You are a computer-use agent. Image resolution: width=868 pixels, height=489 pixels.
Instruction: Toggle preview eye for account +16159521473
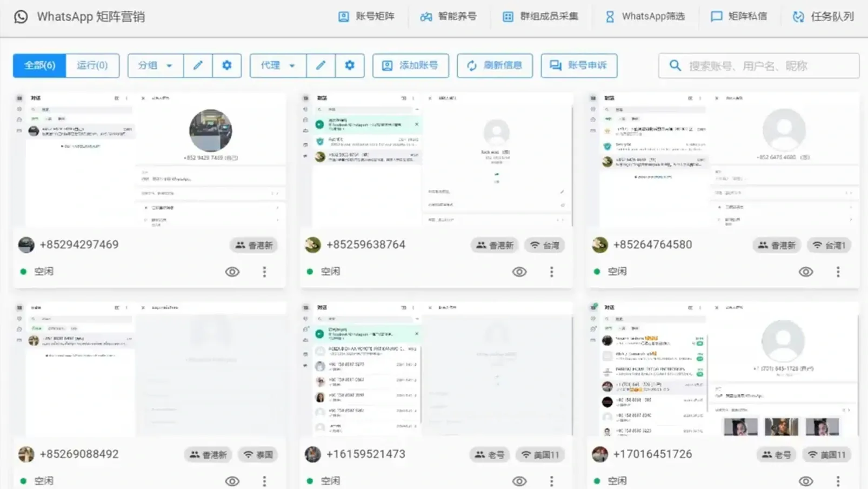tap(519, 480)
